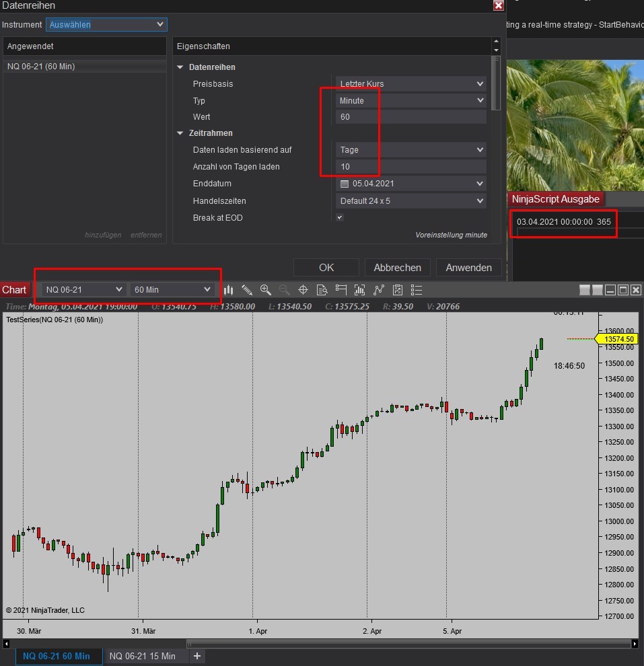Screen dimensions: 644x666
Task: Click right arrow of chart horizontal scrollbar
Action: [635, 644]
